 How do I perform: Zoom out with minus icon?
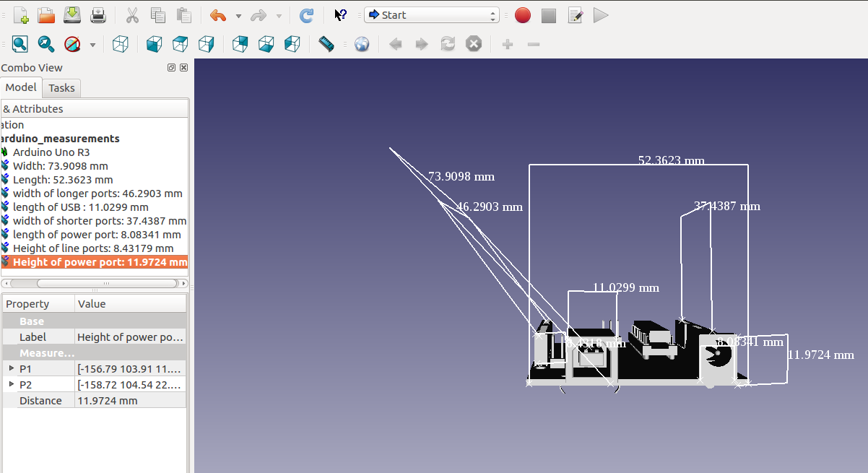tap(534, 44)
